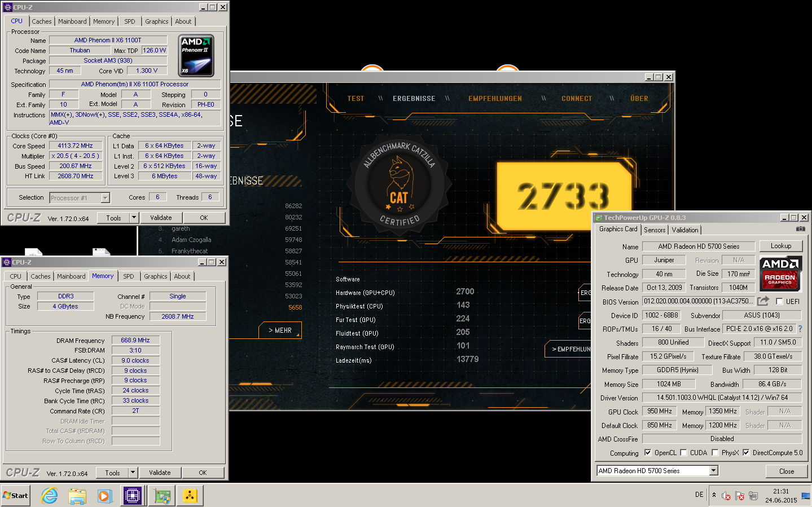Viewport: 812px width, 507px height.
Task: Click the CPU-Z Memory window title icon
Action: (7, 262)
